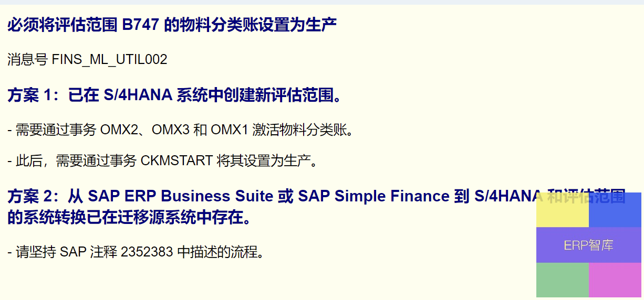The image size is (644, 300).
Task: Click the green square in the ERP智库 logo
Action: (x=563, y=280)
